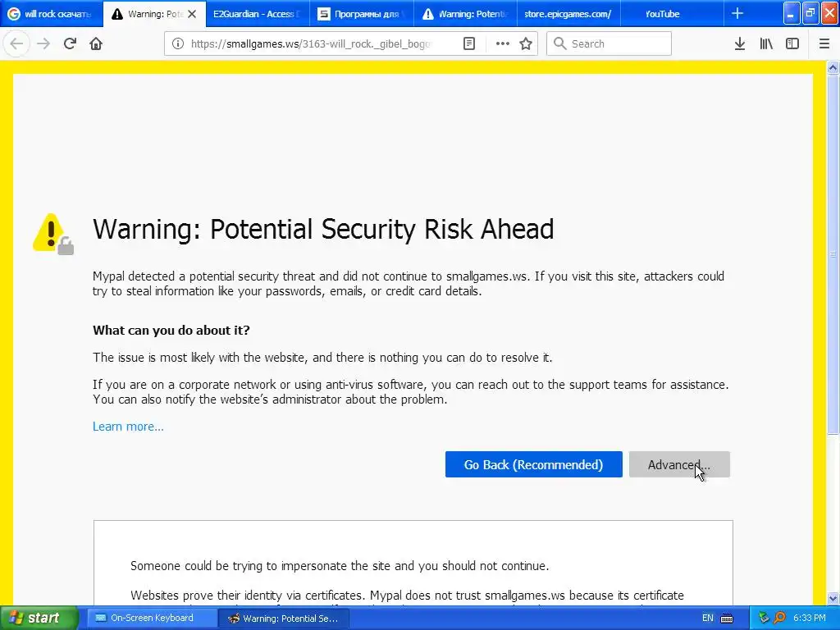Screen dimensions: 840x630
Task: Close the active Warning tab
Action: (x=192, y=14)
